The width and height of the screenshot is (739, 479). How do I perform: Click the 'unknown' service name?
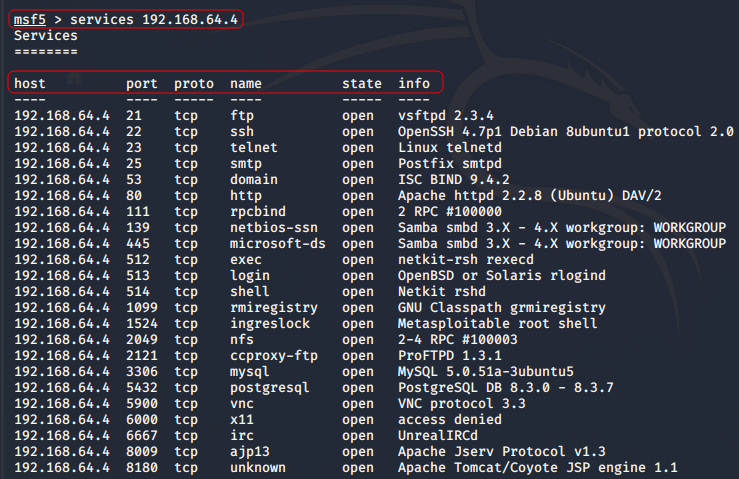click(258, 468)
